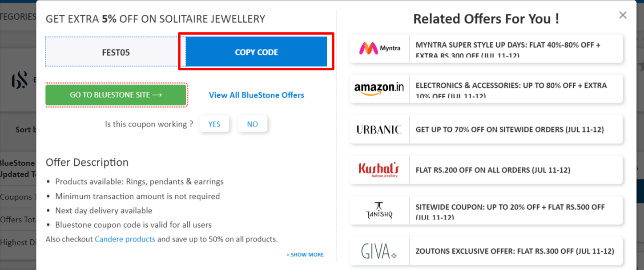This screenshot has height=270, width=644.
Task: Select Urbanic 70% off sitewide offer
Action: point(509,130)
